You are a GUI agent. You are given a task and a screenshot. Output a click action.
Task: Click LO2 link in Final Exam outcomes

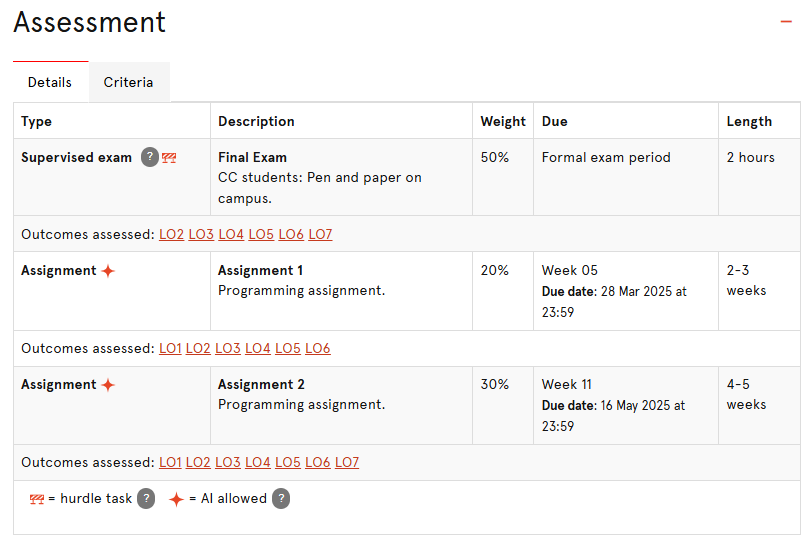(x=172, y=234)
